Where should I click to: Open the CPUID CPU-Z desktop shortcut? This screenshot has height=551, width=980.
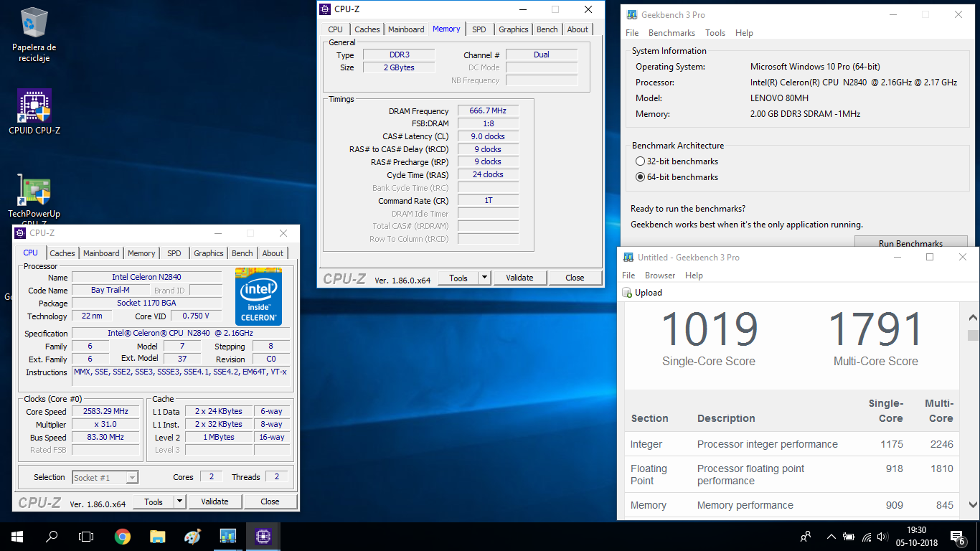[x=34, y=113]
